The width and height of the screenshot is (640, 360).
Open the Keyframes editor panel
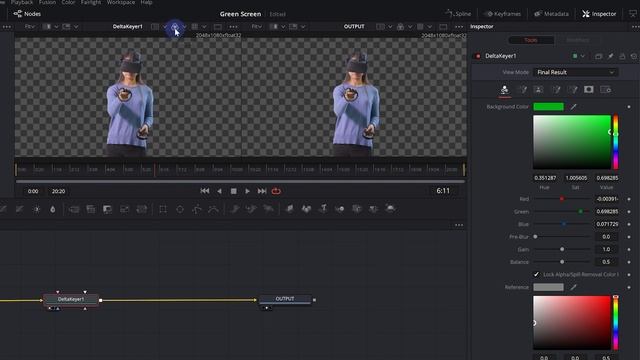pyautogui.click(x=502, y=14)
